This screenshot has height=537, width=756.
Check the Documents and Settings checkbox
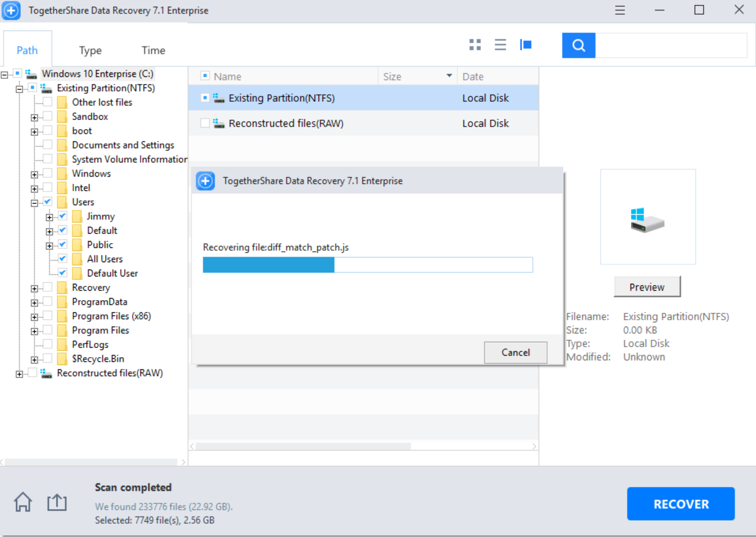[48, 144]
